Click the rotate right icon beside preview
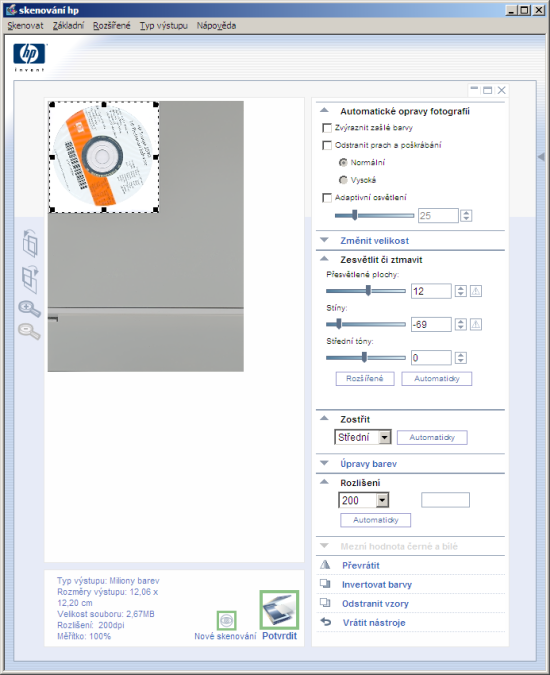The height and width of the screenshot is (675, 550). coord(30,279)
